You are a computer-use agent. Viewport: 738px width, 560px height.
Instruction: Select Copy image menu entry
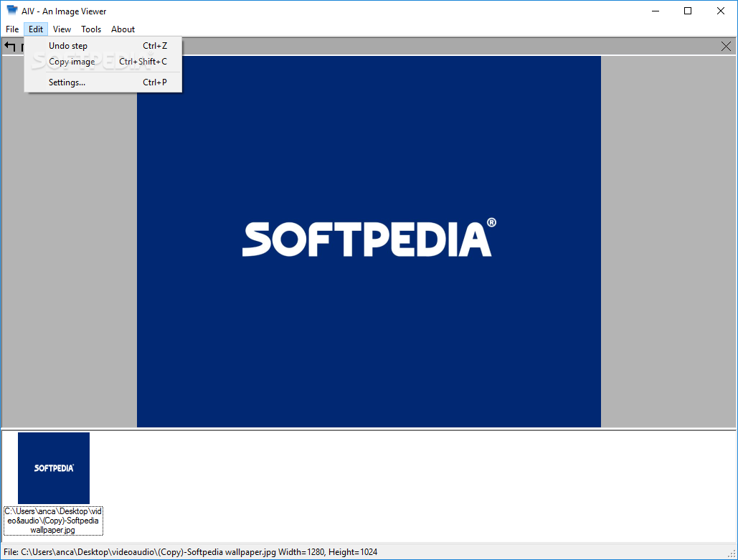[x=103, y=62]
